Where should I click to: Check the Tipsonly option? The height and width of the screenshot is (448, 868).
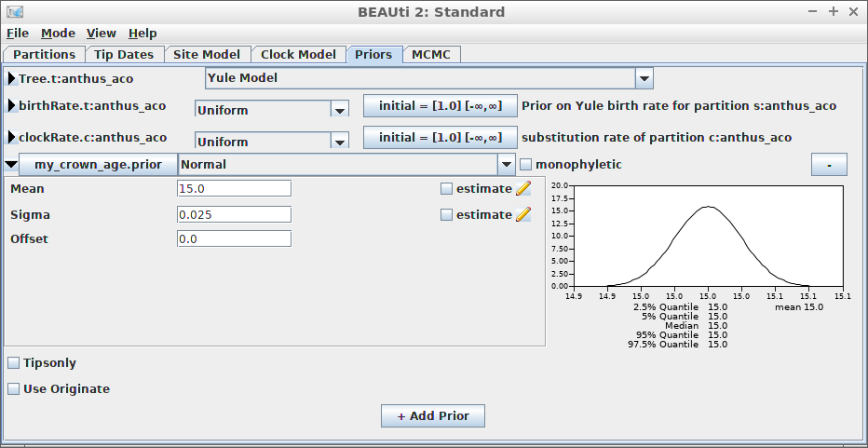coord(13,363)
